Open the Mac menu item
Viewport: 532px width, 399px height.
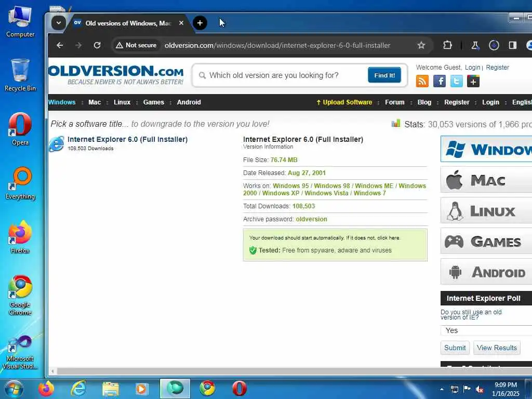pyautogui.click(x=95, y=102)
